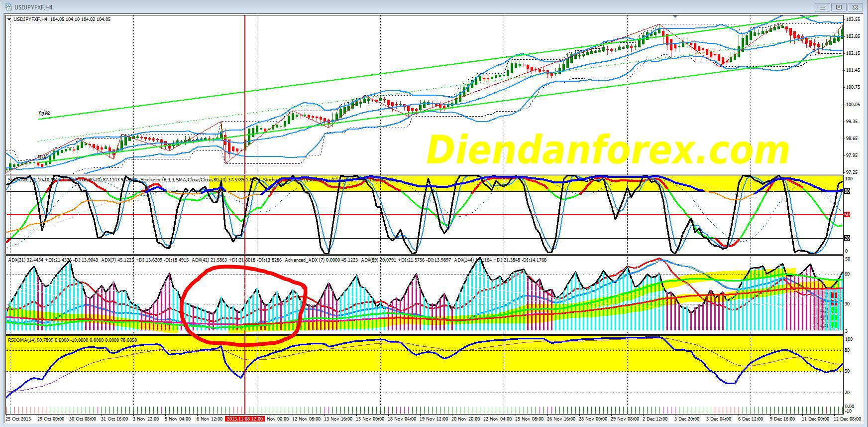Restore the USDJPYFXF,H4 chart window
Image resolution: width=868 pixels, height=427 pixels.
pyautogui.click(x=839, y=7)
